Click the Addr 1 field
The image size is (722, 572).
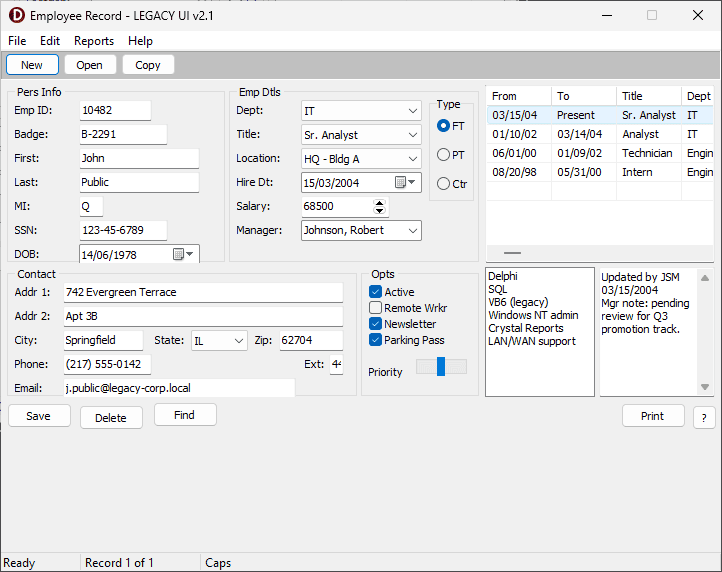(x=203, y=292)
